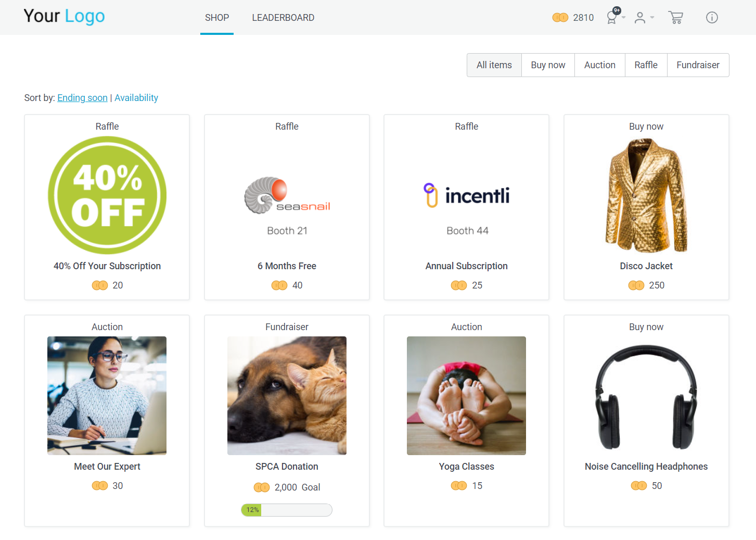
Task: Click the incentli logo image
Action: click(x=467, y=195)
